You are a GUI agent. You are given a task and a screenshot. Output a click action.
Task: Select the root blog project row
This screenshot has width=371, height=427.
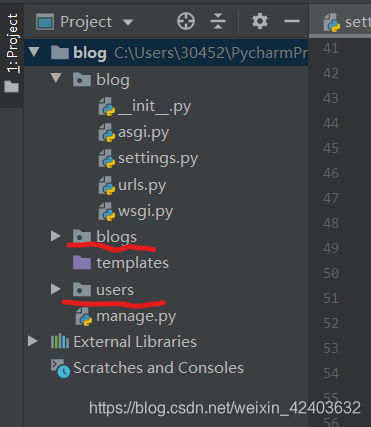[x=166, y=52]
